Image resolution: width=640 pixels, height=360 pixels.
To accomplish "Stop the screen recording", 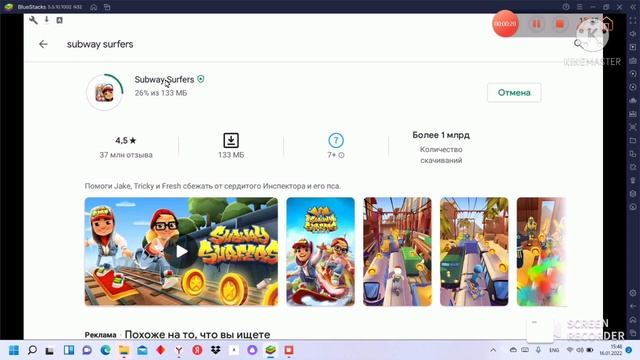I will [560, 24].
